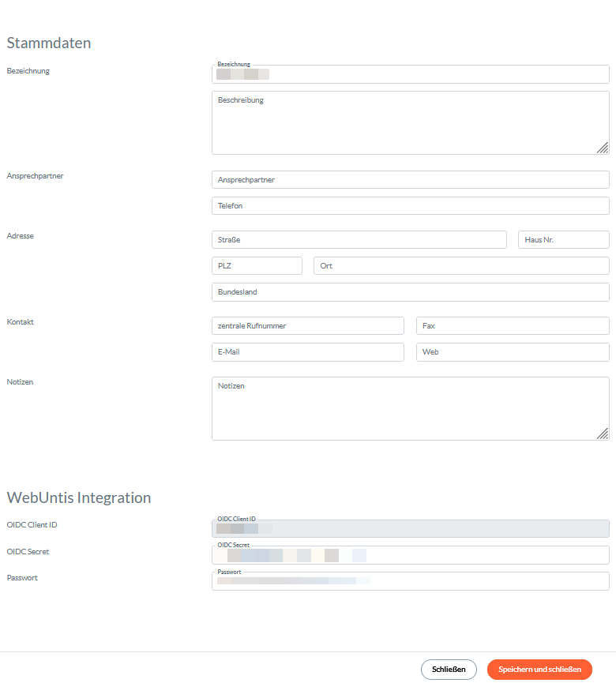Grab the Beschreibung textarea resize handle
The image size is (616, 683).
[x=603, y=148]
